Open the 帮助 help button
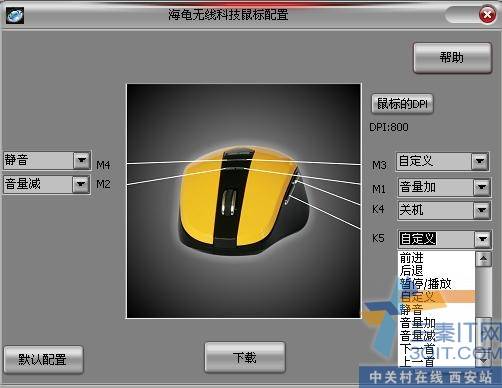Viewport: 502px width, 388px height. pyautogui.click(x=452, y=58)
